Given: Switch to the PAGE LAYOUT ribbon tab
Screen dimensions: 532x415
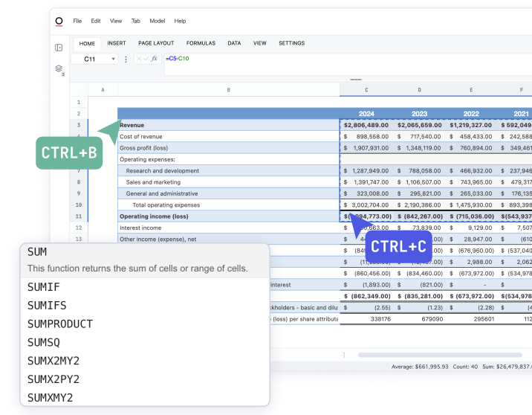Looking at the screenshot, I should pyautogui.click(x=156, y=43).
